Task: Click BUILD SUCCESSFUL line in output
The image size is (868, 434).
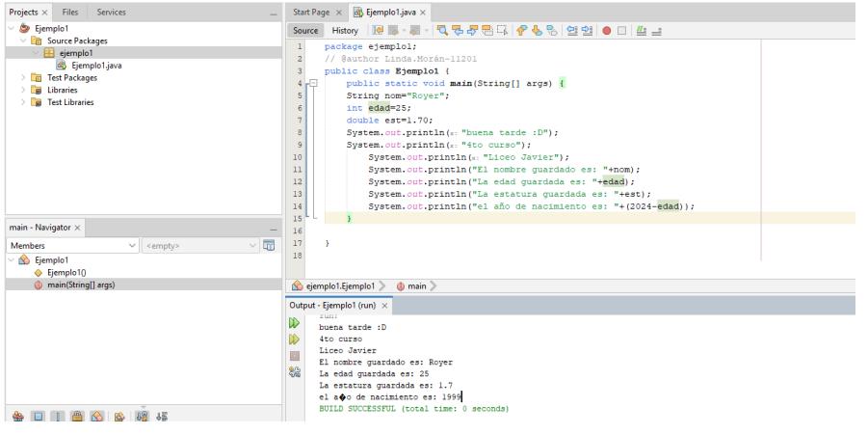Action: pos(413,409)
